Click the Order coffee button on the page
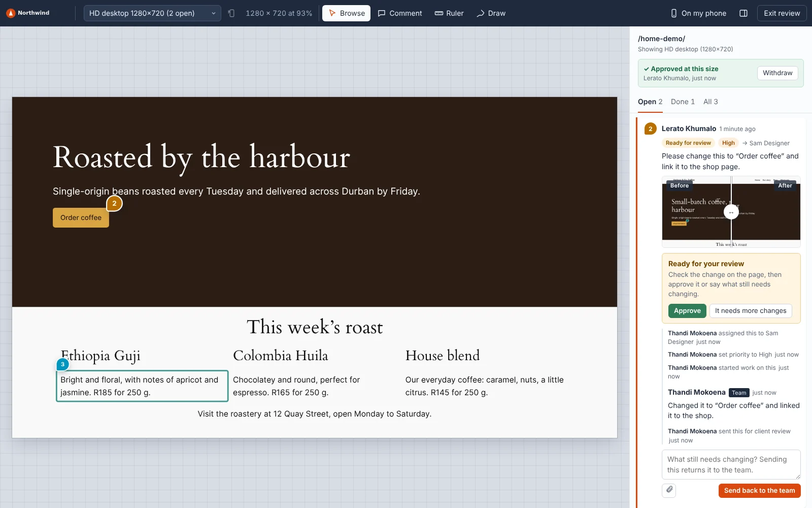The width and height of the screenshot is (812, 508). (x=81, y=217)
